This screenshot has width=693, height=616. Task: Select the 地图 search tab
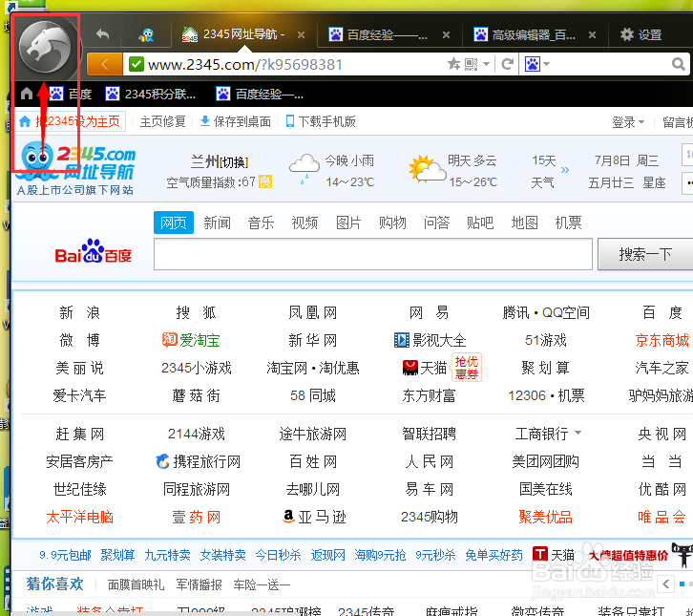coord(524,223)
